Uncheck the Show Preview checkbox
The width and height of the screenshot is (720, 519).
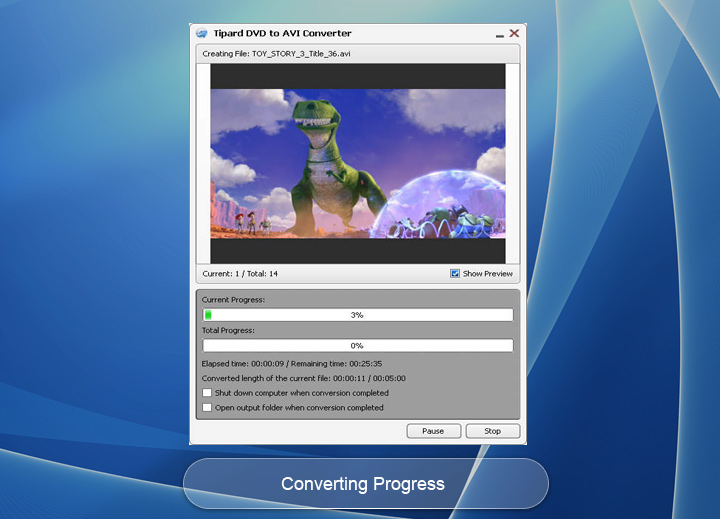pos(455,274)
